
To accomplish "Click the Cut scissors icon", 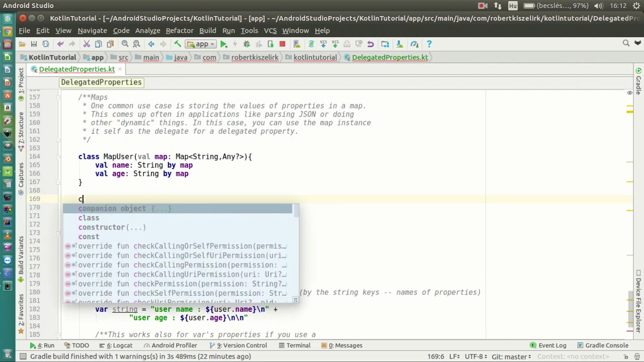I will click(x=87, y=44).
